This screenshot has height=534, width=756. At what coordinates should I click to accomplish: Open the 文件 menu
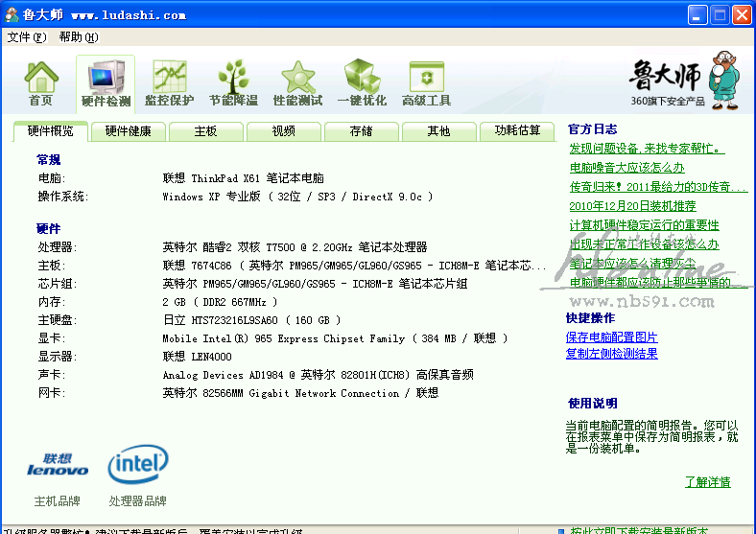pos(26,37)
